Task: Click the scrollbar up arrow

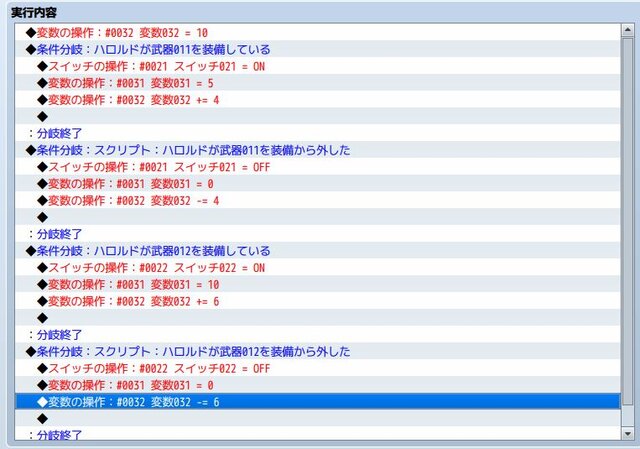Action: [627, 30]
